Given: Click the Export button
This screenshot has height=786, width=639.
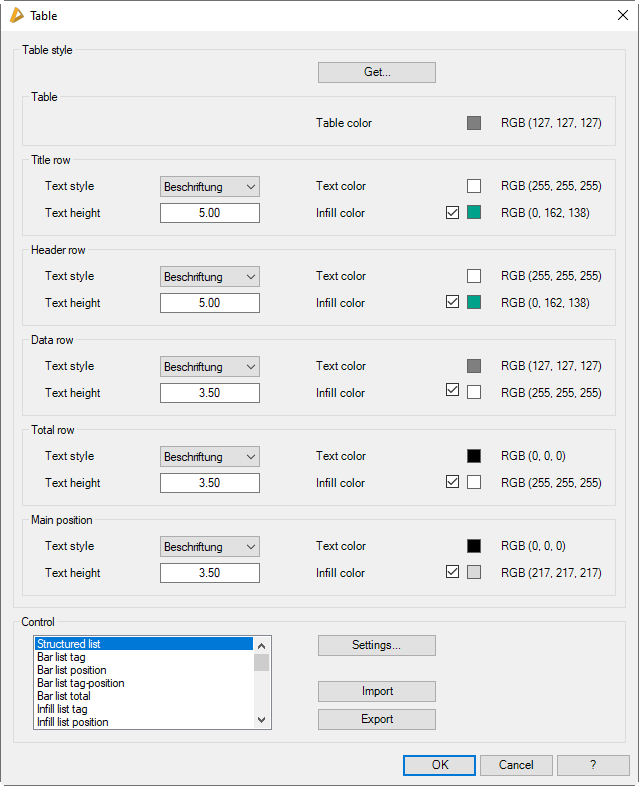Looking at the screenshot, I should 376,719.
